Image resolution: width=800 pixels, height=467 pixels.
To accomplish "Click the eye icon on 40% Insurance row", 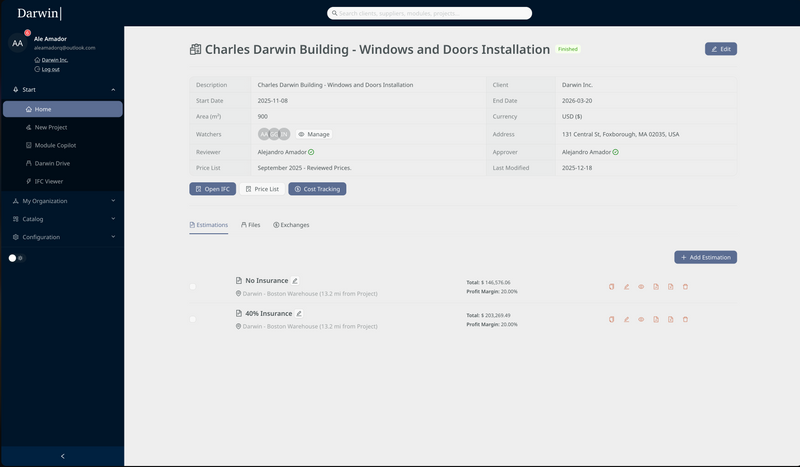I will coord(640,319).
